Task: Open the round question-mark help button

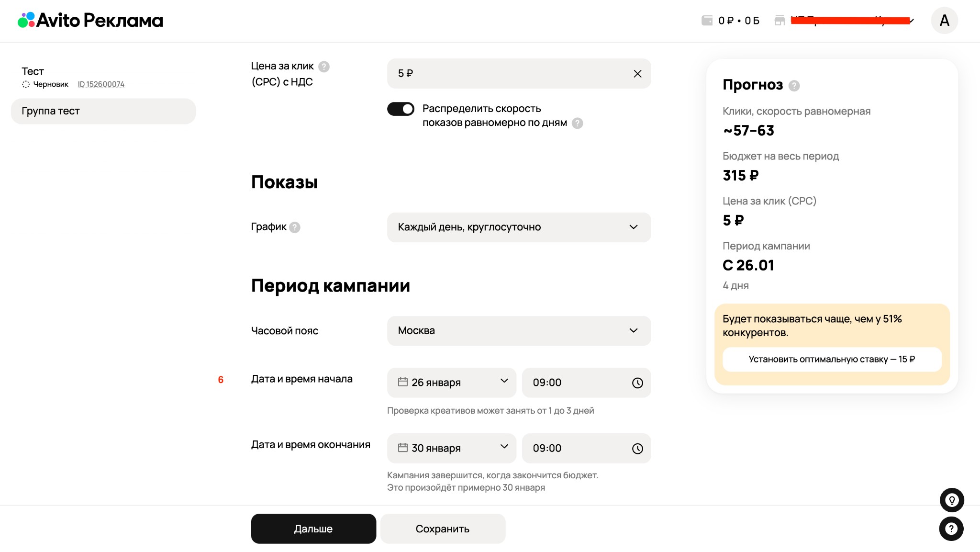Action: [x=951, y=529]
